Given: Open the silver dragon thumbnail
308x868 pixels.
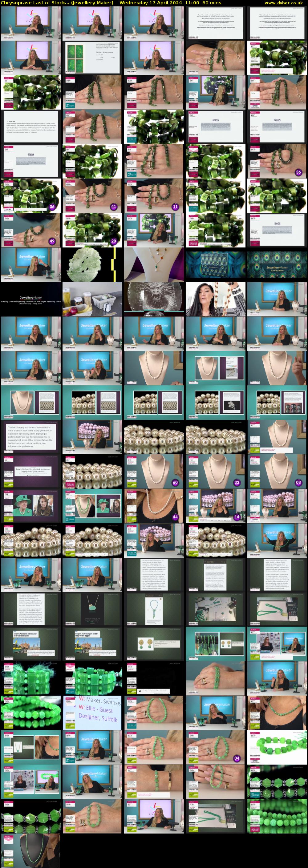Looking at the screenshot, I should [154, 299].
